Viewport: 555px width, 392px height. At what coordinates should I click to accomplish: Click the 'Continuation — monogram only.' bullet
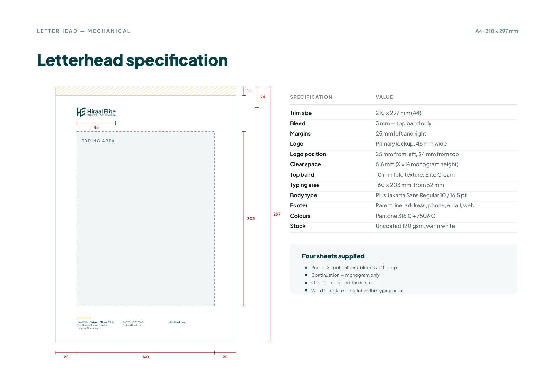coord(346,275)
